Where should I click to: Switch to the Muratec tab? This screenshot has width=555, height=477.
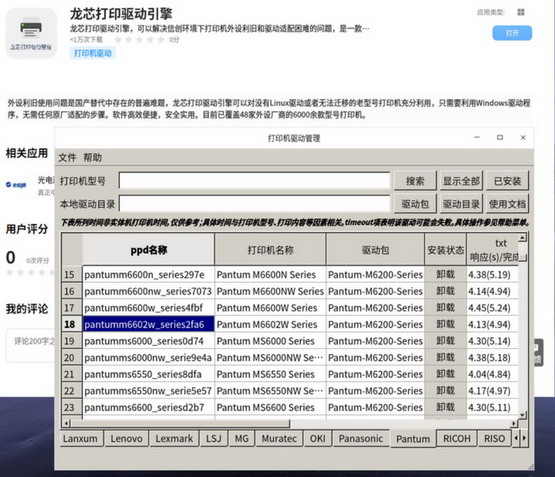(x=279, y=439)
